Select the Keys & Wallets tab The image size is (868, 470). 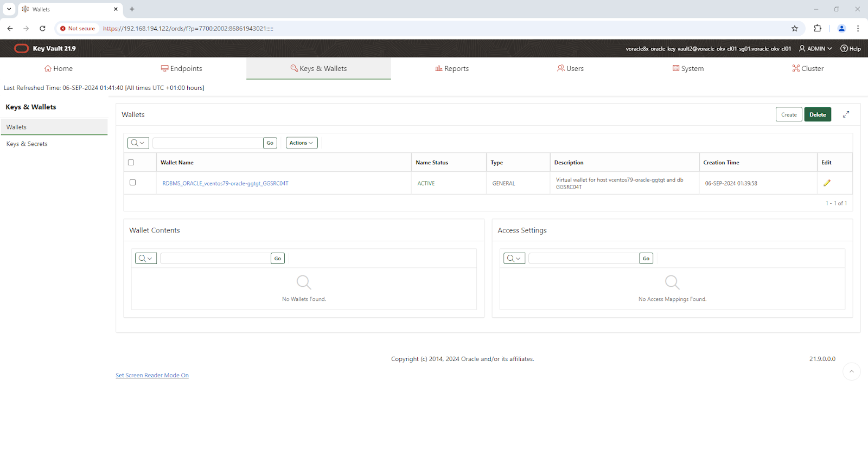click(x=318, y=68)
